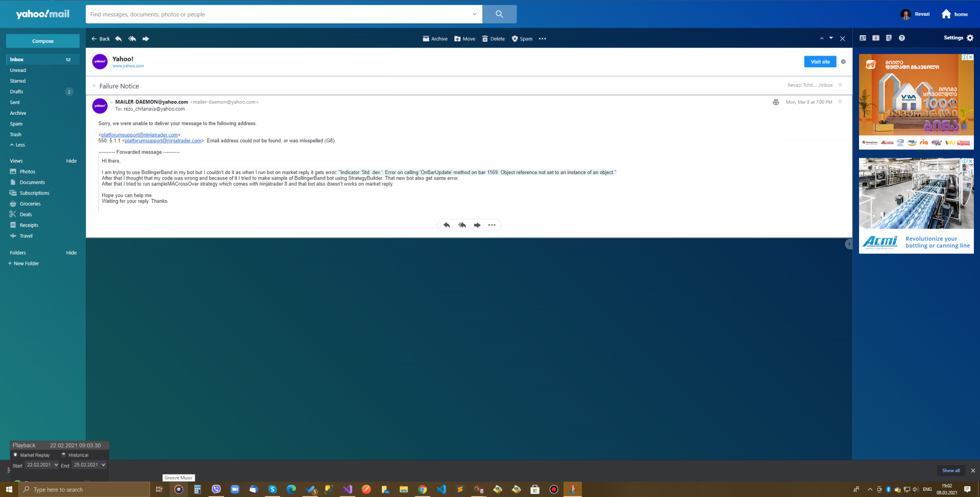
Task: Go Back to the message list
Action: pos(101,39)
